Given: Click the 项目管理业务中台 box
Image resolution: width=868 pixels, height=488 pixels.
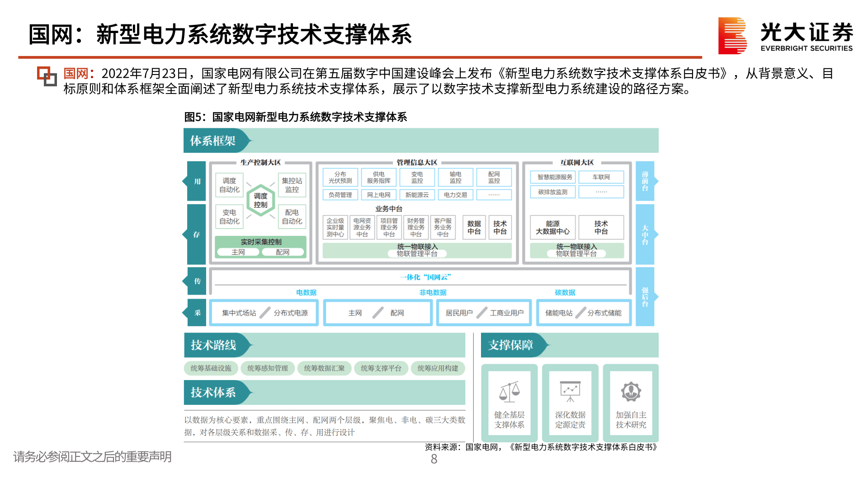Looking at the screenshot, I should (x=389, y=227).
